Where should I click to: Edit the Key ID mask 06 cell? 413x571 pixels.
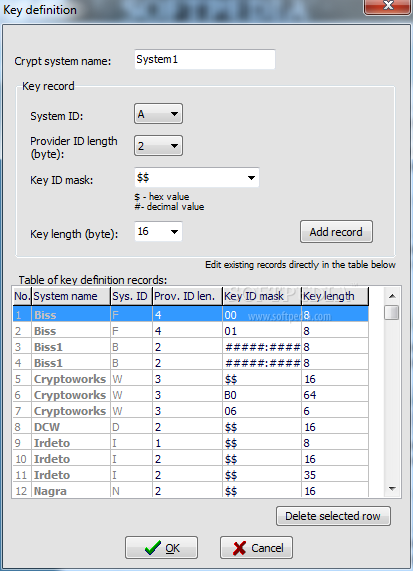(262, 411)
